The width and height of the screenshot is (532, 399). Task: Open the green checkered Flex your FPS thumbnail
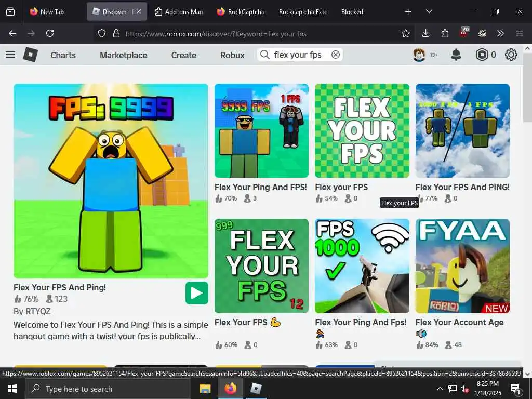362,130
